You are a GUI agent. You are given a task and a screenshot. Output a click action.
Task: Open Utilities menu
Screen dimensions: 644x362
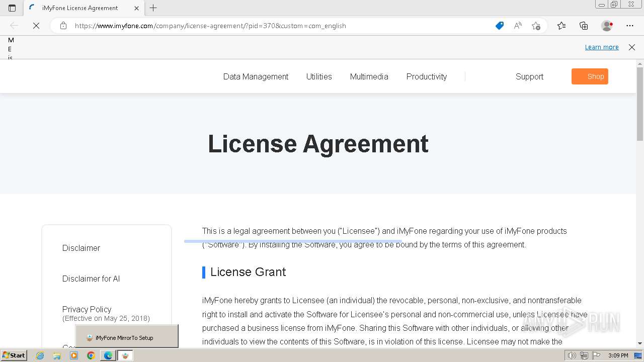[x=319, y=76]
